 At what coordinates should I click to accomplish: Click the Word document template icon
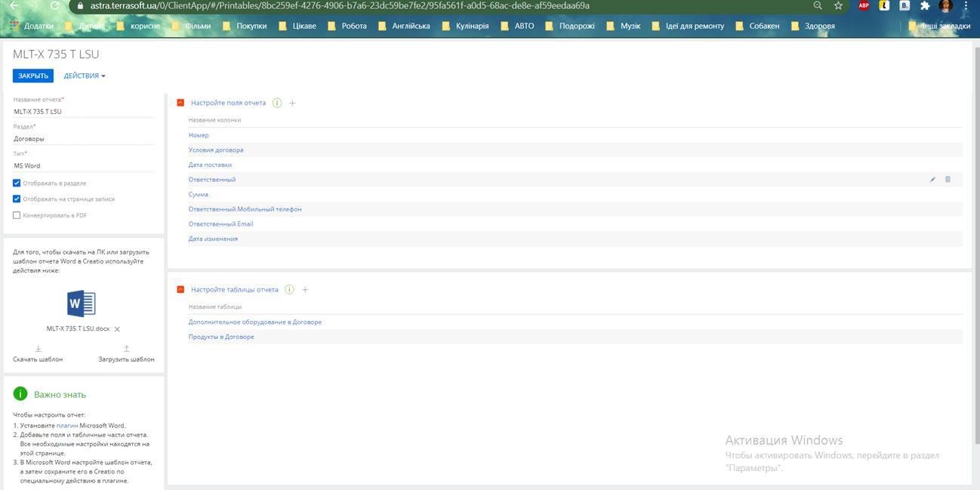tap(82, 304)
